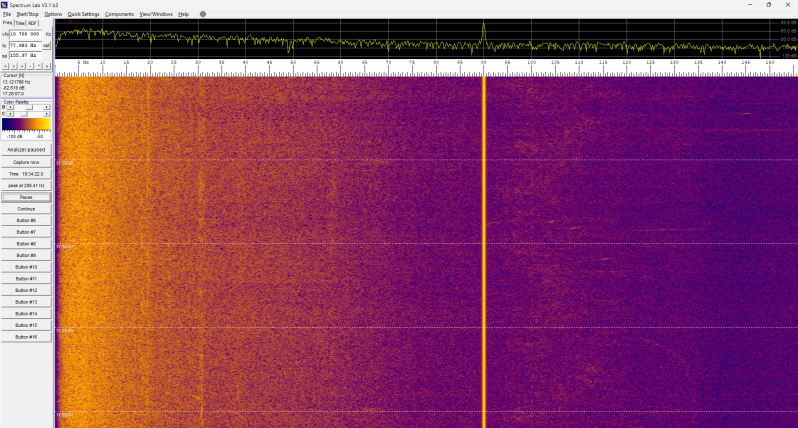Open the Options menu
The image size is (798, 428).
point(53,14)
